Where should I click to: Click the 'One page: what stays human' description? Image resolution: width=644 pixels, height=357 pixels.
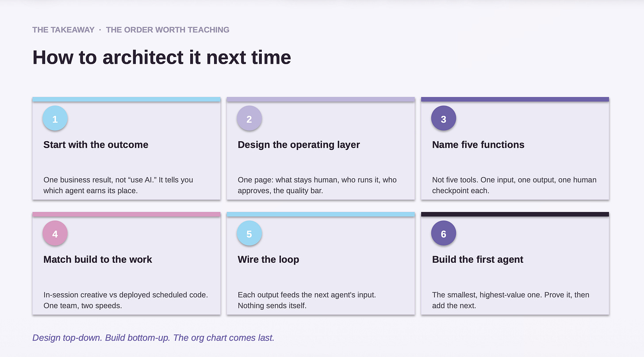(x=317, y=185)
